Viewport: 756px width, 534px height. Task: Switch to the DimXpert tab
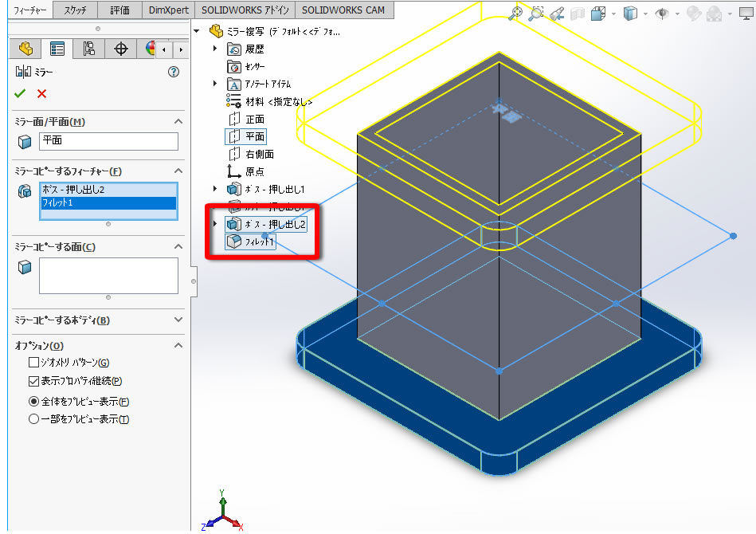click(x=169, y=10)
